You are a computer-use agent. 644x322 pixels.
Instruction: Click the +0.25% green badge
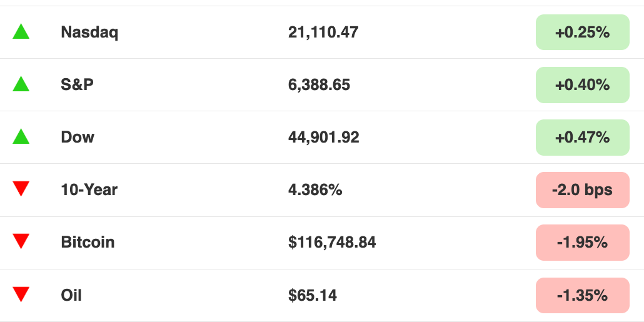[582, 32]
